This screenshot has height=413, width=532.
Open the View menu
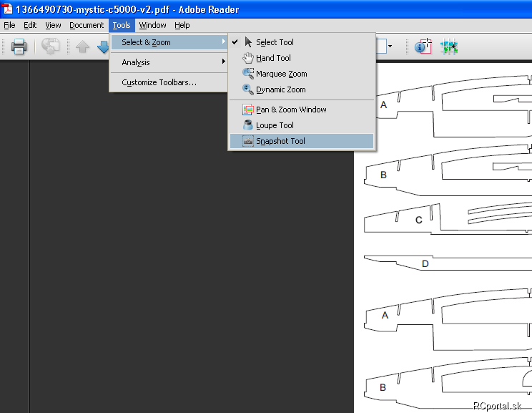click(53, 26)
